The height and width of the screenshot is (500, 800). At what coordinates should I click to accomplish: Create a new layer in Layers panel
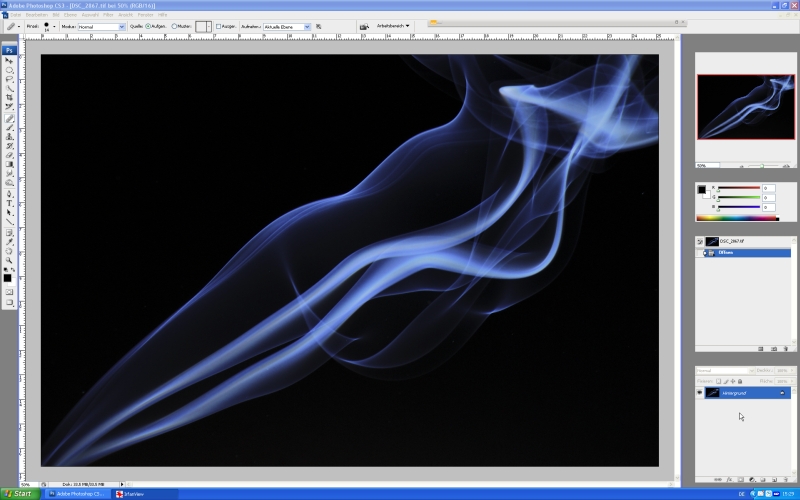(x=774, y=480)
